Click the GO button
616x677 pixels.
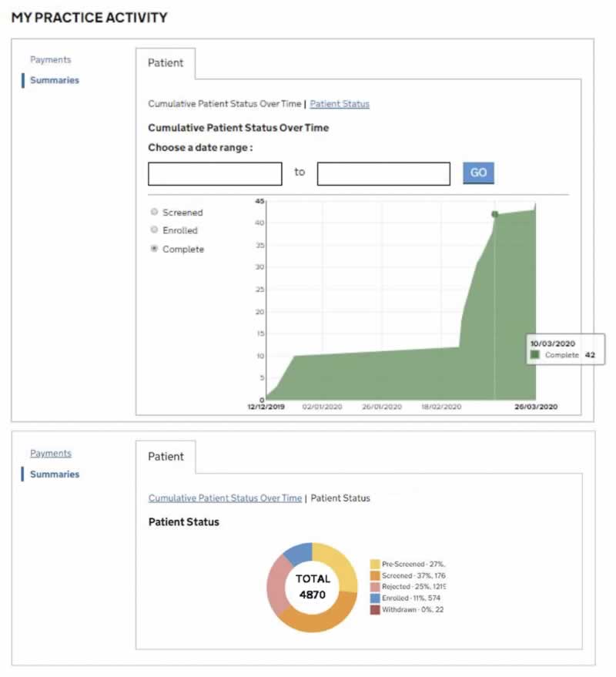point(478,173)
